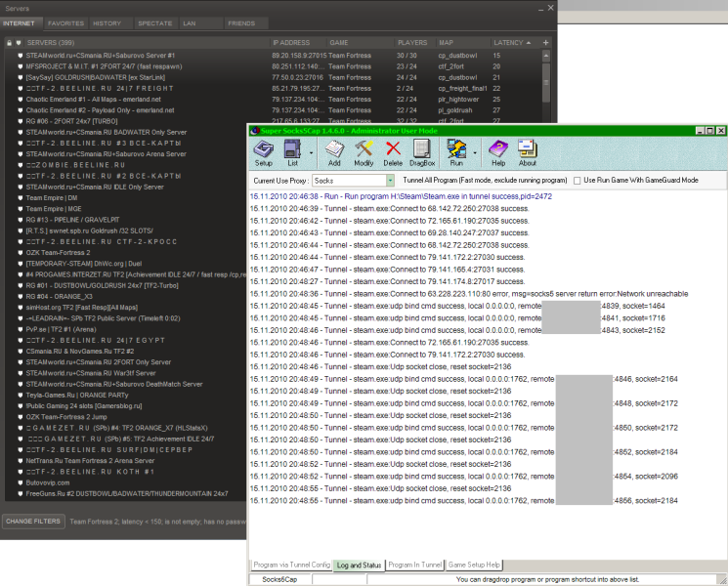Click the Change Filters button
The width and height of the screenshot is (728, 586).
point(33,522)
